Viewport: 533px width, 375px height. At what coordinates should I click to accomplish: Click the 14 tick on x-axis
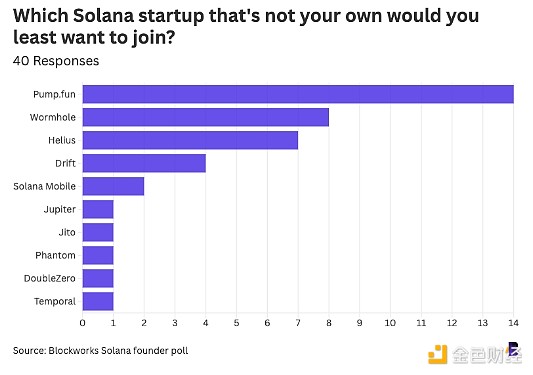[513, 323]
